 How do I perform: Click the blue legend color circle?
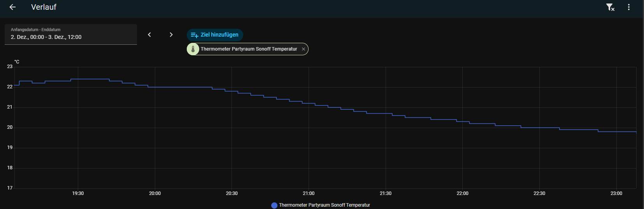(x=274, y=205)
